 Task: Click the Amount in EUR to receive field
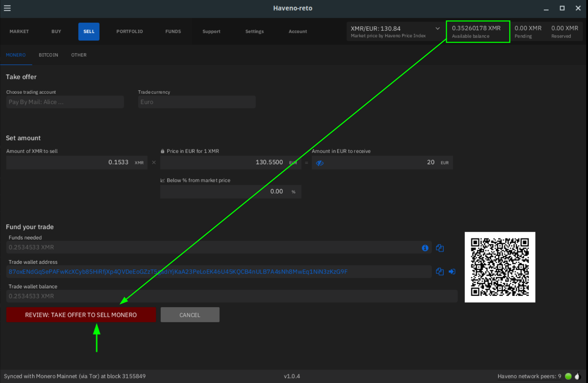coord(382,162)
